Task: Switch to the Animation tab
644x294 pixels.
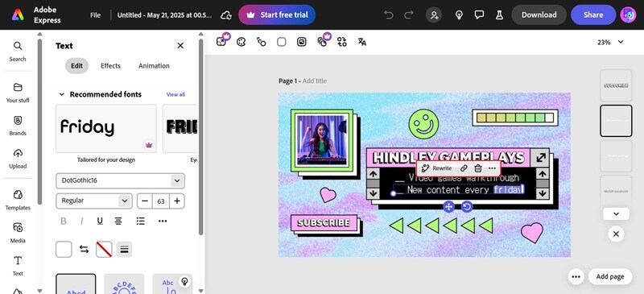Action: [x=154, y=66]
